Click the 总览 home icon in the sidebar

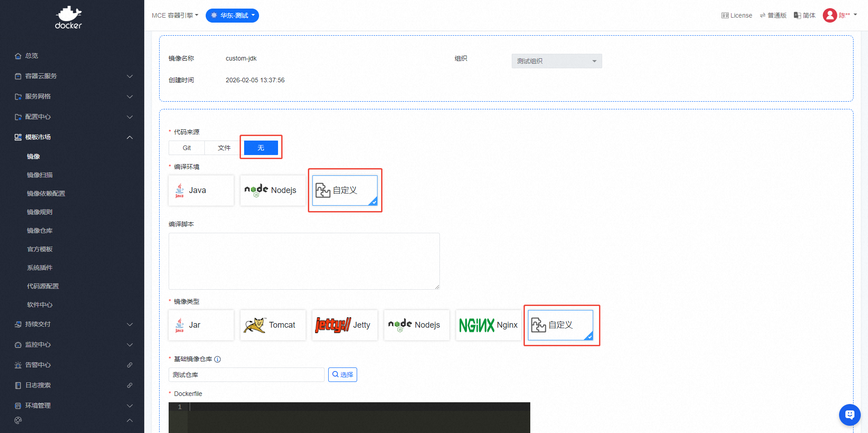click(x=18, y=56)
